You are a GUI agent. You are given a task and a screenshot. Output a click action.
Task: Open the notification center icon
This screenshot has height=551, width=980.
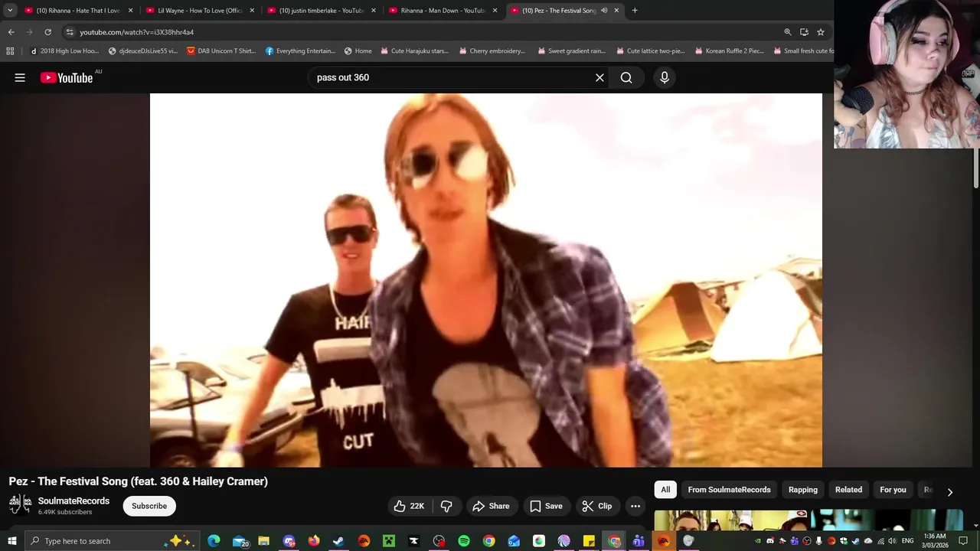[963, 541]
